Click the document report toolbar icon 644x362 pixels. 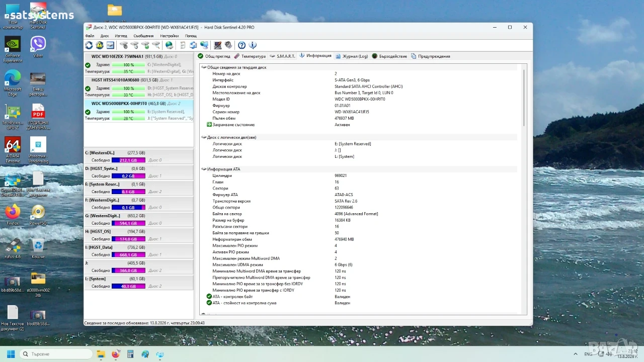(x=183, y=45)
